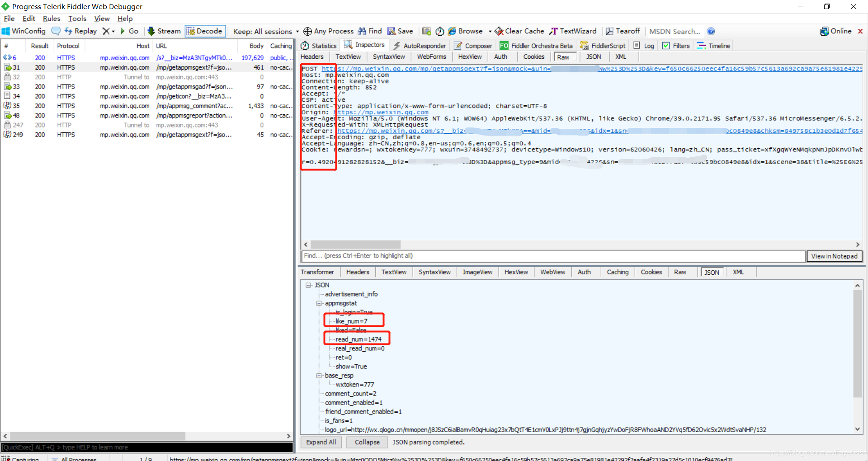Collapse the JSON root node
868x461 pixels.
pos(308,285)
